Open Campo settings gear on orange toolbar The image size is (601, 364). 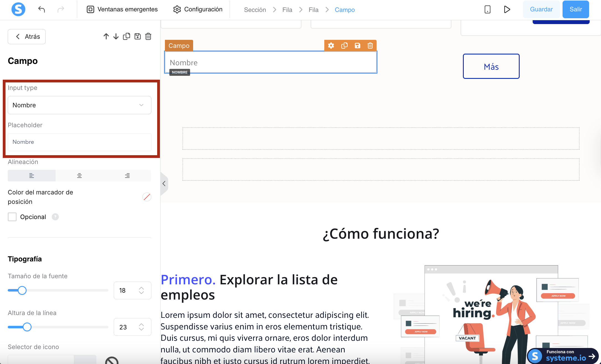pyautogui.click(x=331, y=46)
